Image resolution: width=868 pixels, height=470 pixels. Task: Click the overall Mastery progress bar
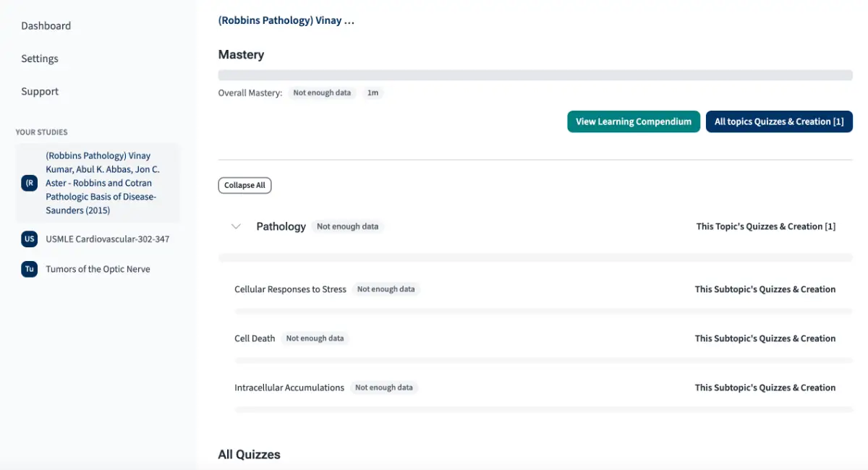[x=535, y=75]
